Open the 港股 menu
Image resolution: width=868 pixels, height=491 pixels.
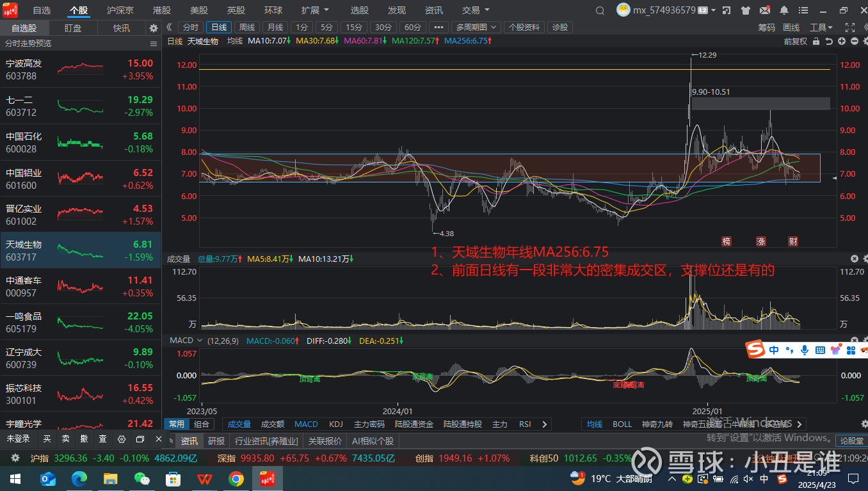[x=162, y=10]
